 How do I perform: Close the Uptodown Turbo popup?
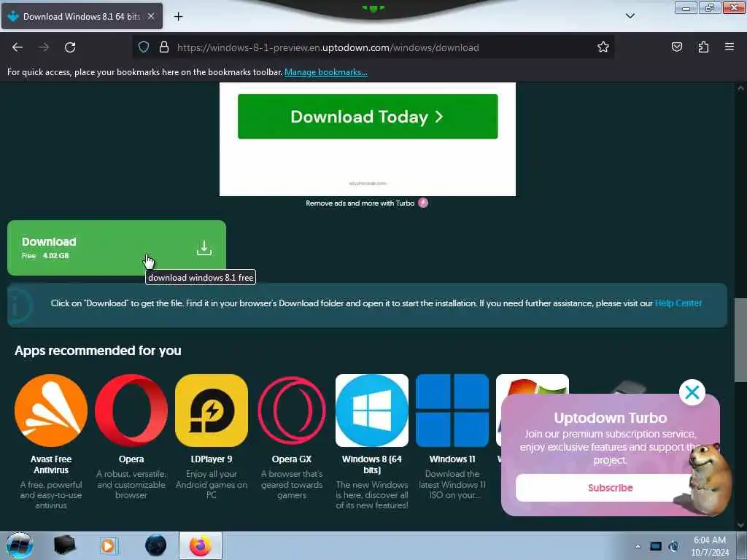tap(692, 392)
